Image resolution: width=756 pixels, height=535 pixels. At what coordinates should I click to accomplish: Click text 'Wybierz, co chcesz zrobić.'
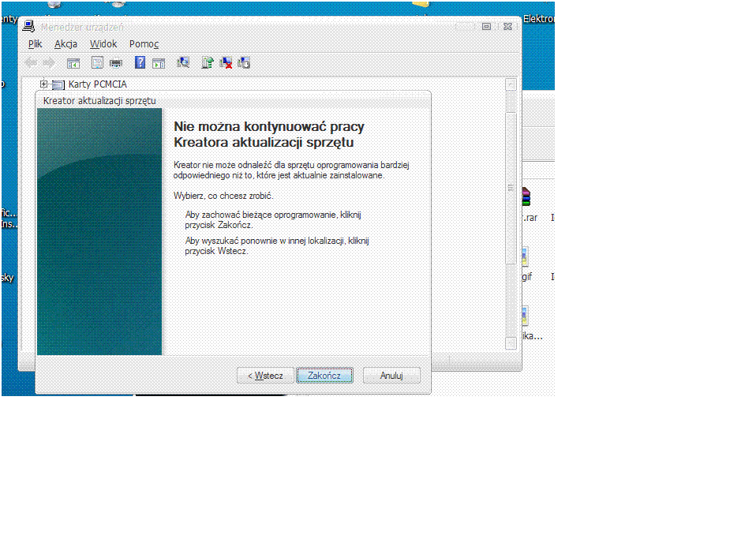pyautogui.click(x=223, y=196)
